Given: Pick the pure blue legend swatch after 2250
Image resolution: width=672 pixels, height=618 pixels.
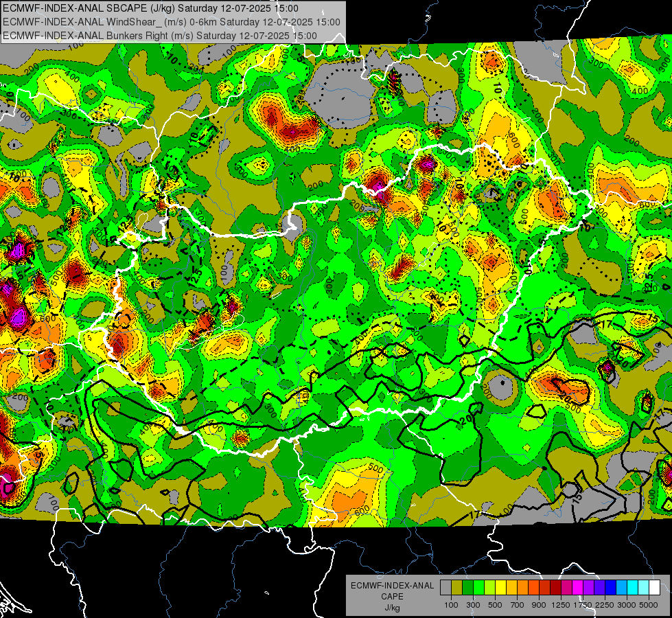Looking at the screenshot, I should [x=611, y=587].
